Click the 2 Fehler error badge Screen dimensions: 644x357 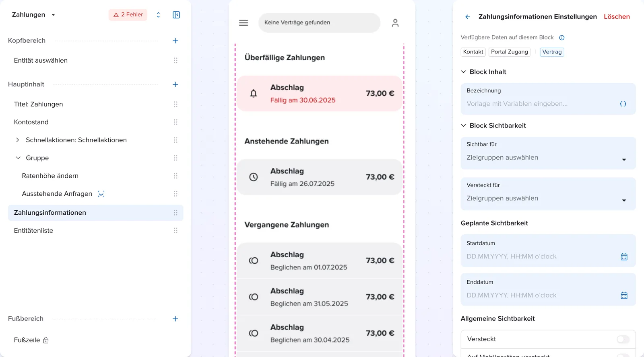tap(128, 15)
